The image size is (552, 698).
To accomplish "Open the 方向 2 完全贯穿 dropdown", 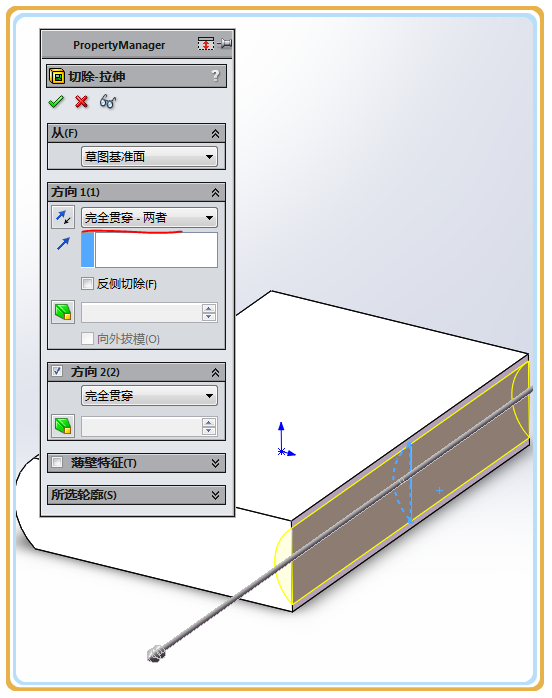I will point(149,396).
